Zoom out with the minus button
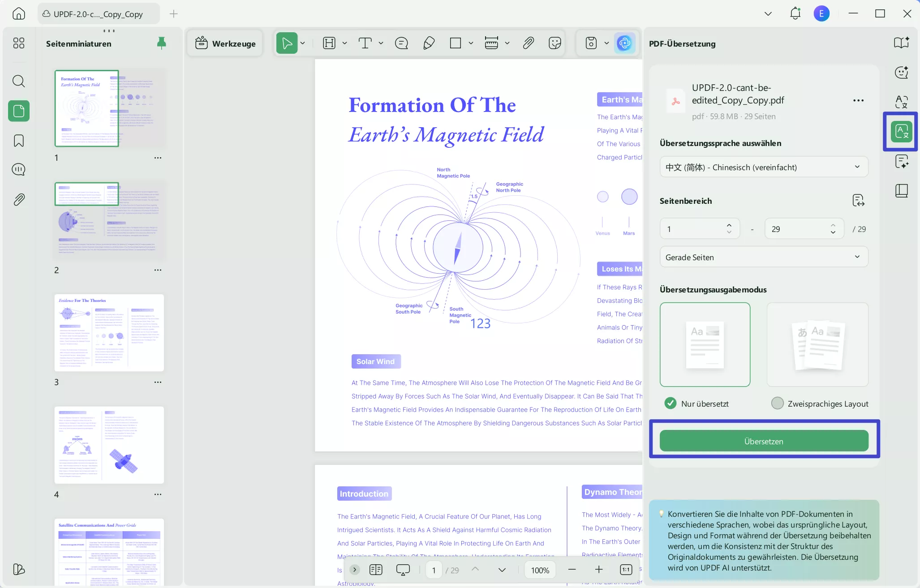The image size is (920, 588). pyautogui.click(x=572, y=570)
